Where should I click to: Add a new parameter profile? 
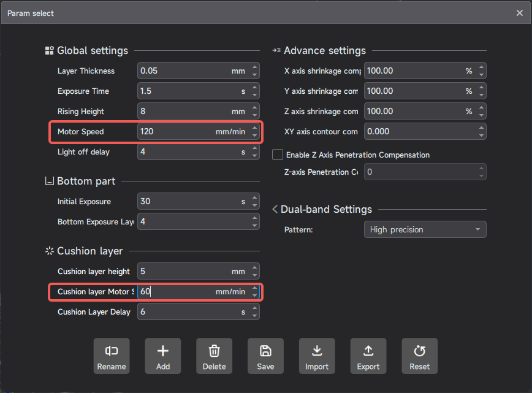coord(163,356)
